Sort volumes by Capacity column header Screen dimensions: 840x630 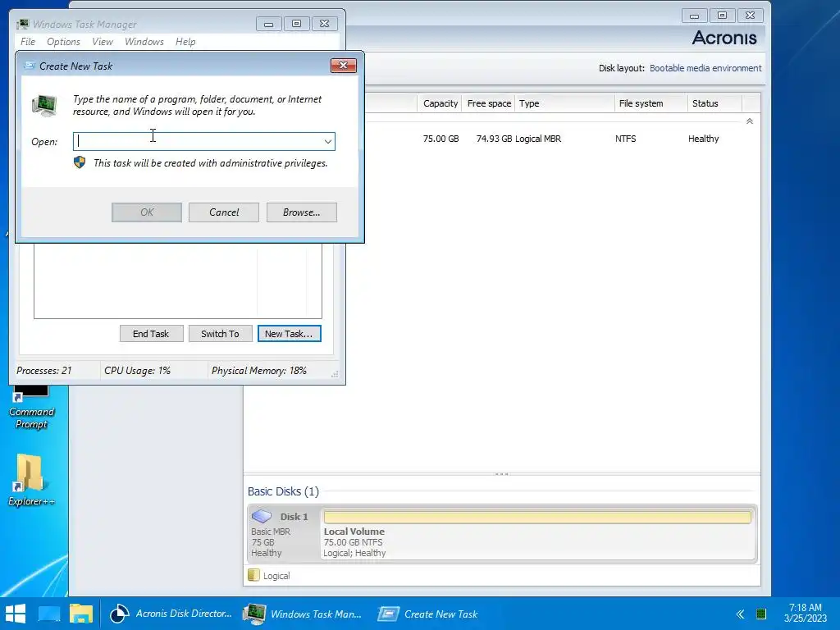[440, 103]
